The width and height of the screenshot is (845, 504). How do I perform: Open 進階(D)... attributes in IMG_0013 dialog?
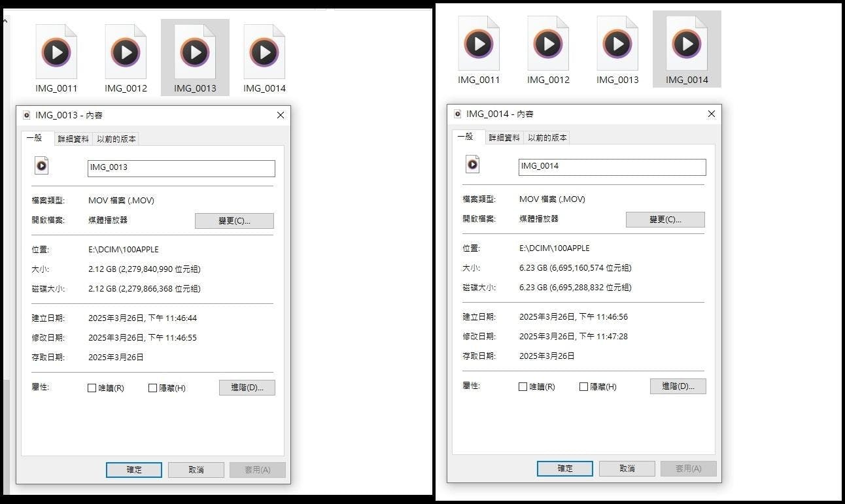tap(247, 388)
